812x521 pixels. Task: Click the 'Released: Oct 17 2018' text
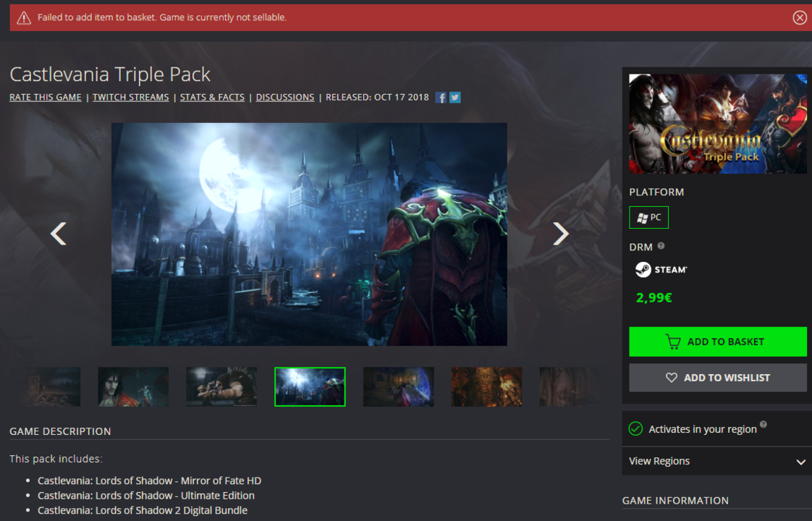pos(377,98)
